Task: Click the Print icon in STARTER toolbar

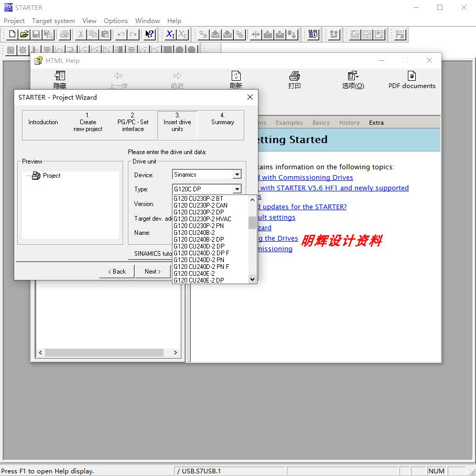Action: point(64,34)
